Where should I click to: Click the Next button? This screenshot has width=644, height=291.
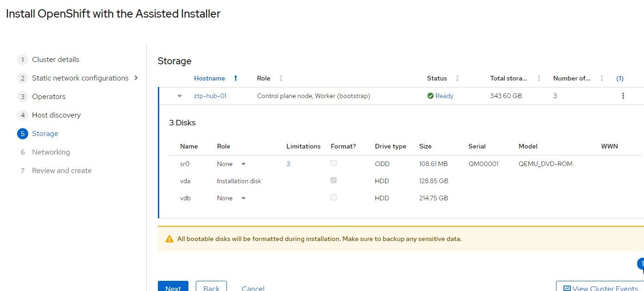click(173, 286)
